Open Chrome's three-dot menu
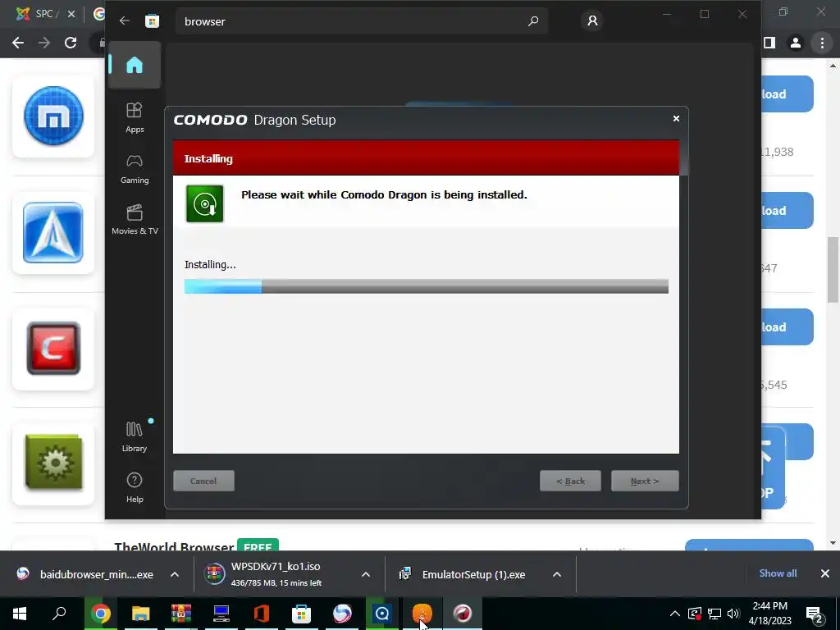This screenshot has width=840, height=630. click(x=822, y=43)
